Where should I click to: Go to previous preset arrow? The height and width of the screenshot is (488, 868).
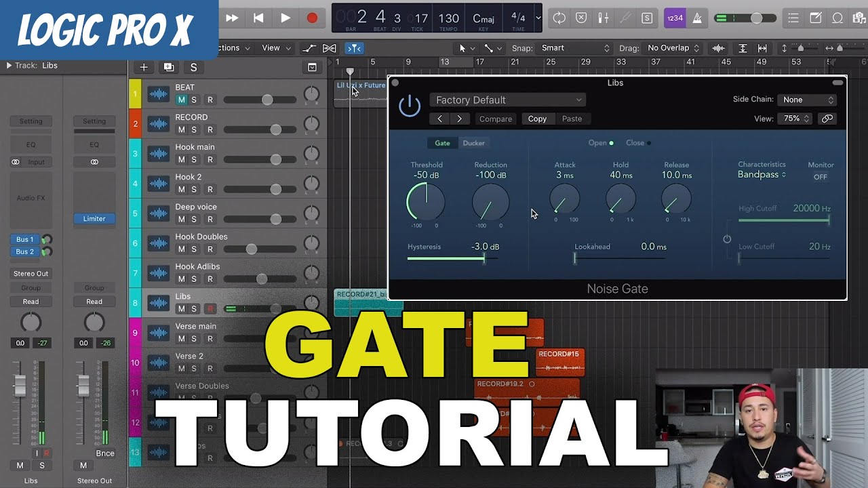pos(440,119)
